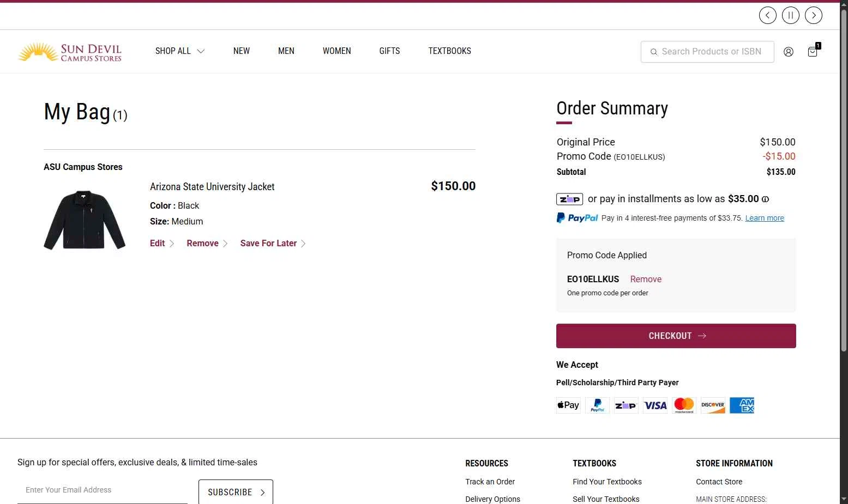Open the user account icon

point(789,52)
